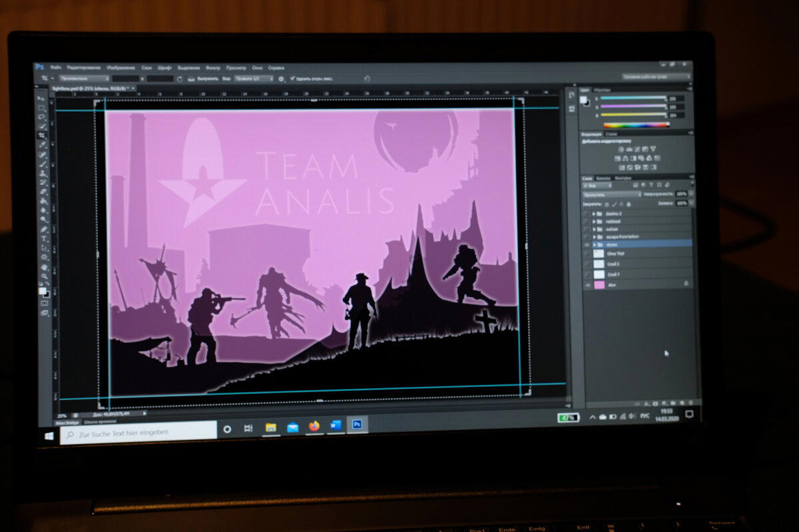Select the Move tool

(x=41, y=99)
